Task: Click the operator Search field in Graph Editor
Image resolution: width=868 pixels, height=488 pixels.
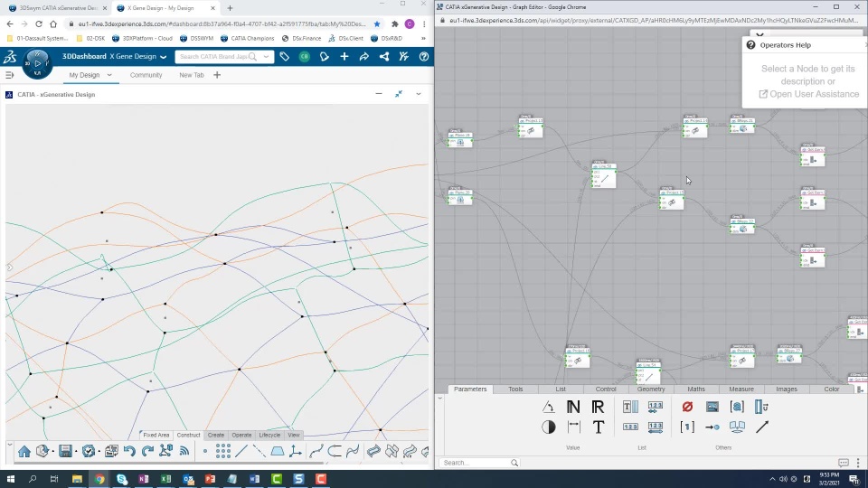Action: (x=479, y=463)
